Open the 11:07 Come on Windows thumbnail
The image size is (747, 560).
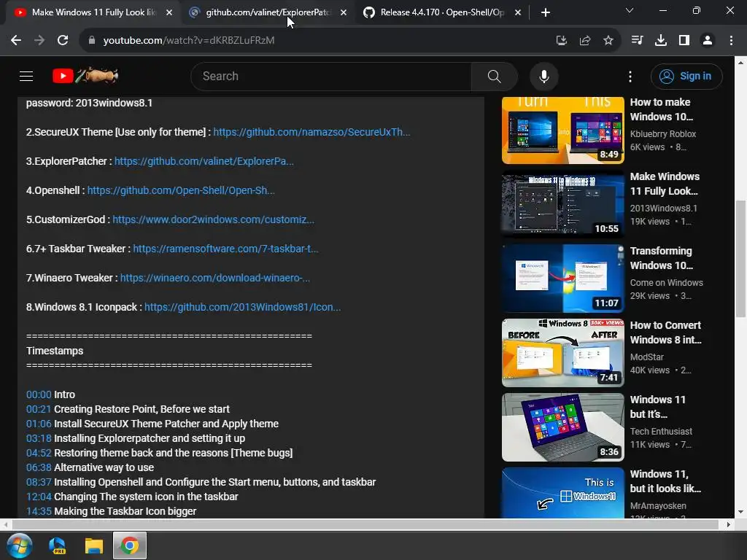click(562, 278)
